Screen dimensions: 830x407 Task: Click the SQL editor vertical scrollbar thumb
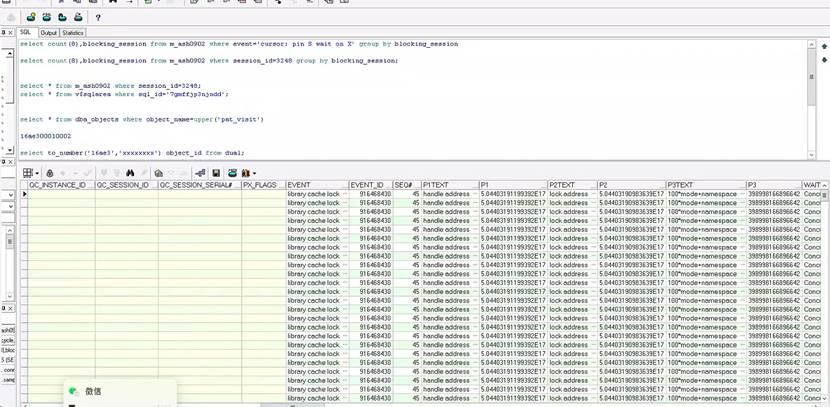[x=812, y=77]
